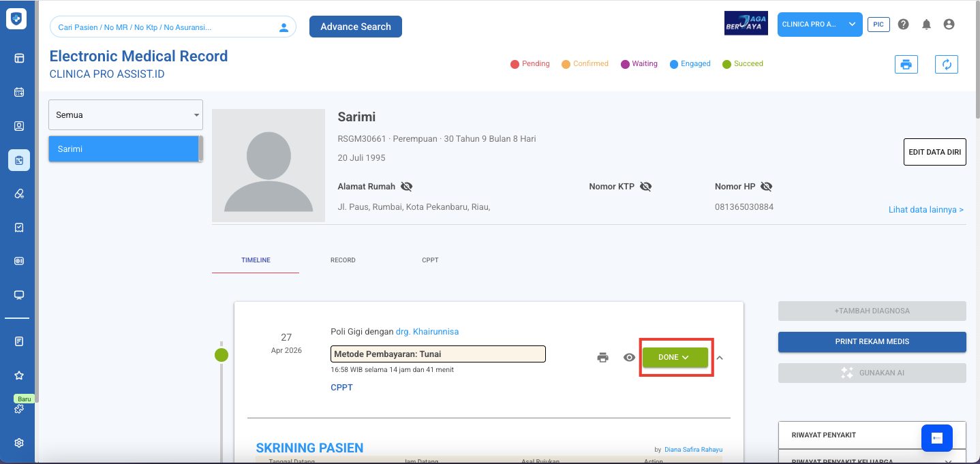
Task: Show the hidden Nomor KTP
Action: click(x=645, y=187)
